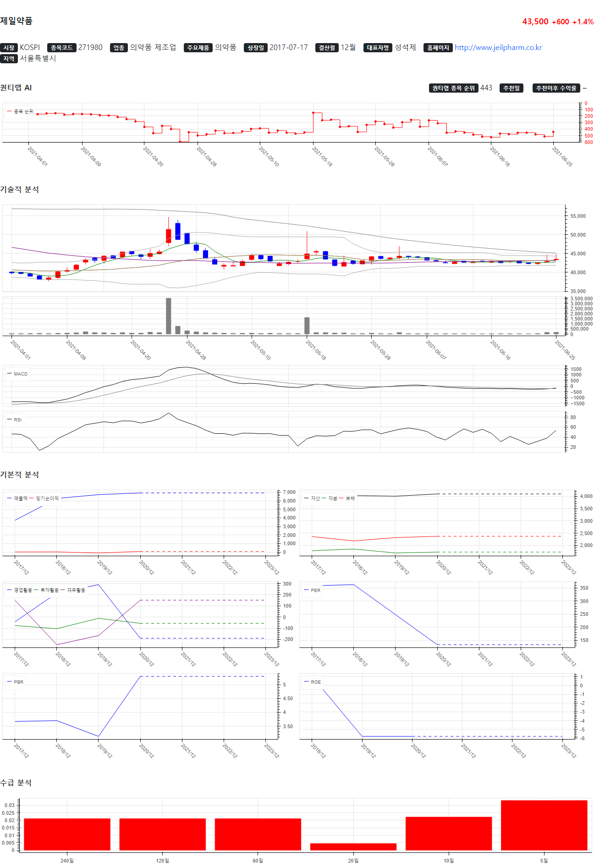Toggle the 재무활동 legend entry
Viewport: 594px width, 868px height.
point(73,590)
